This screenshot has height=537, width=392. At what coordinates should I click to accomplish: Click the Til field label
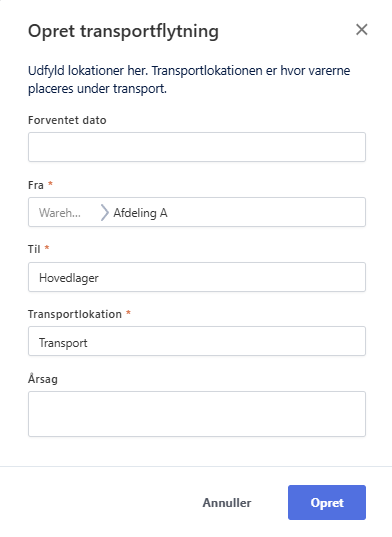(x=34, y=249)
